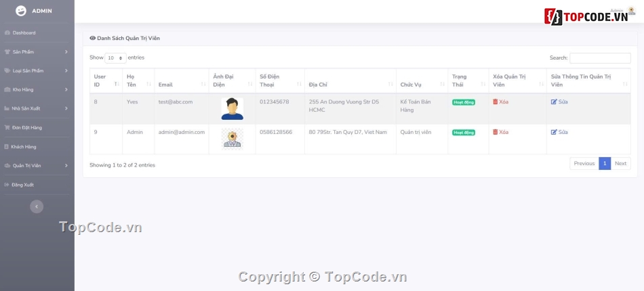Click email admin@admin.com
644x291 pixels.
(x=182, y=132)
